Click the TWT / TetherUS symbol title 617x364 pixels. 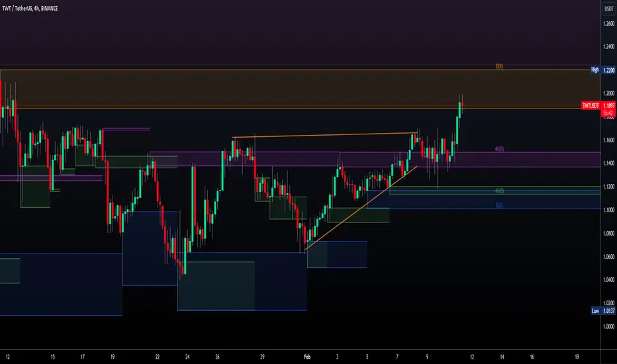click(x=30, y=8)
